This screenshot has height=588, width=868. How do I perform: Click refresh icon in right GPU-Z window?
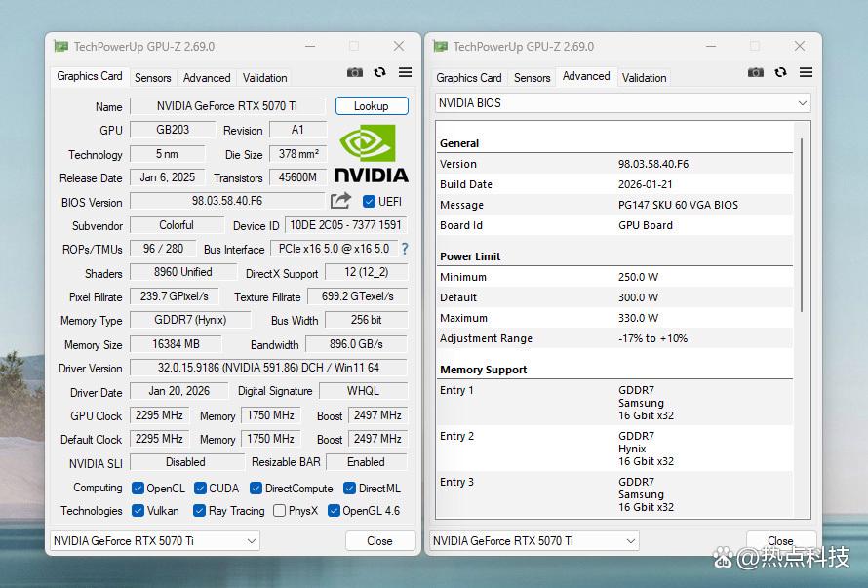780,72
